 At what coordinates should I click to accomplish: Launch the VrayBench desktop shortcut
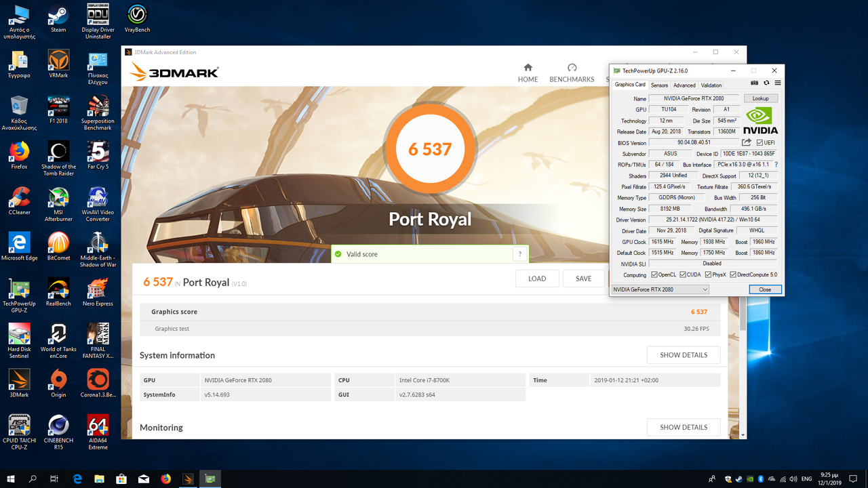[138, 19]
